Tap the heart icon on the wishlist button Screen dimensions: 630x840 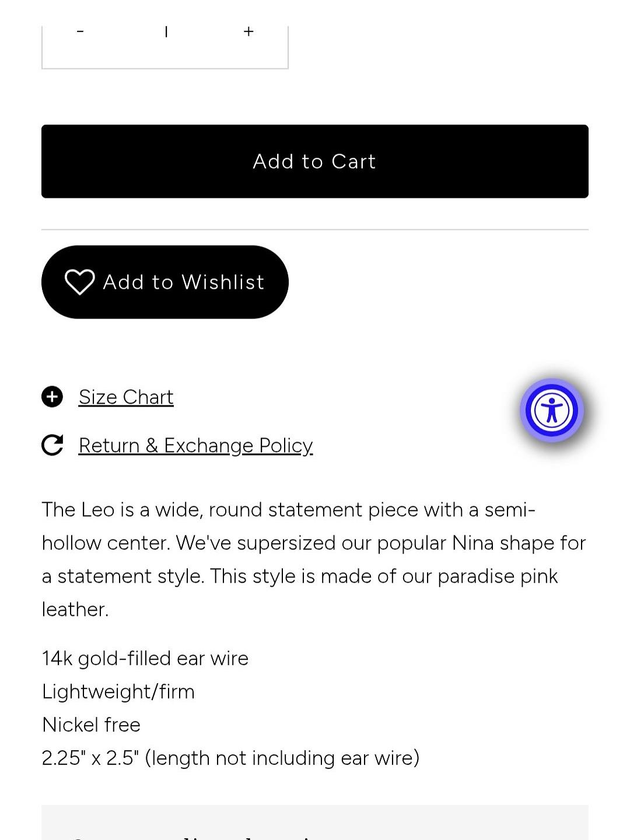[79, 282]
